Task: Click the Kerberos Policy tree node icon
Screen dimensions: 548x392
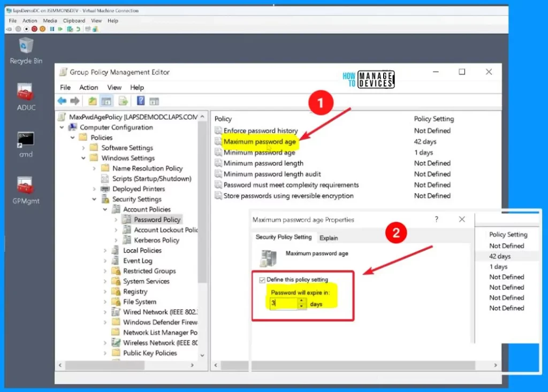Action: coord(127,240)
